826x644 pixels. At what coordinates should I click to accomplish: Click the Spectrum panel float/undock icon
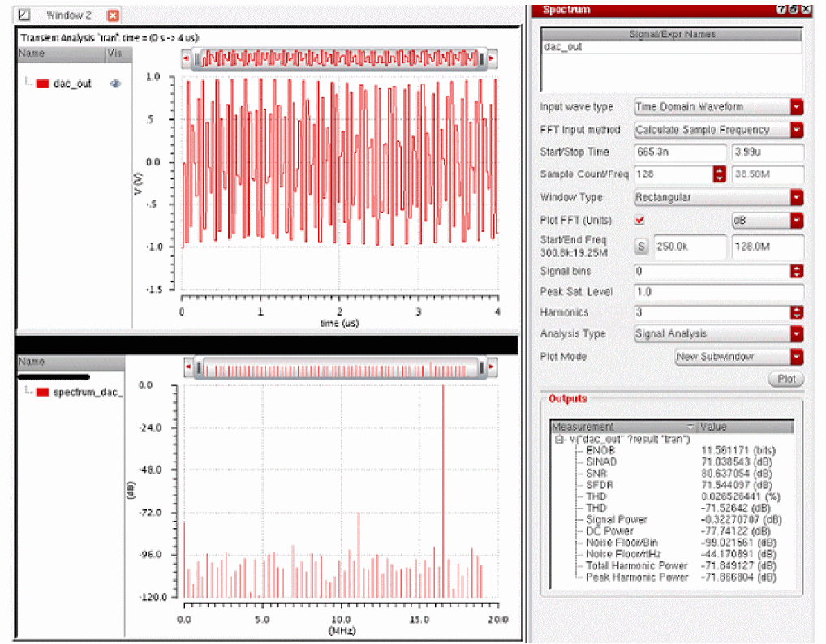pos(793,10)
